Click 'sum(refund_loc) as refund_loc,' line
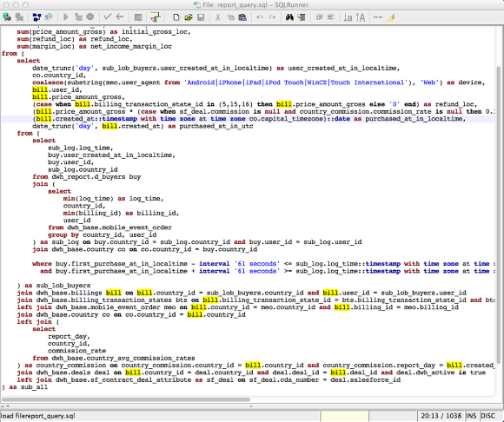 [75, 39]
